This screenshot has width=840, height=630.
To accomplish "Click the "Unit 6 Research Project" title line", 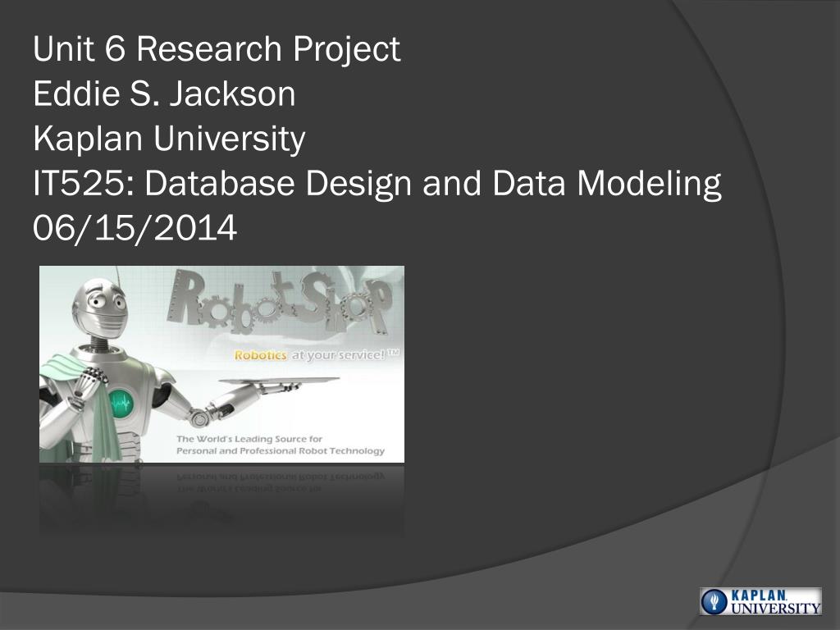I will (x=217, y=48).
